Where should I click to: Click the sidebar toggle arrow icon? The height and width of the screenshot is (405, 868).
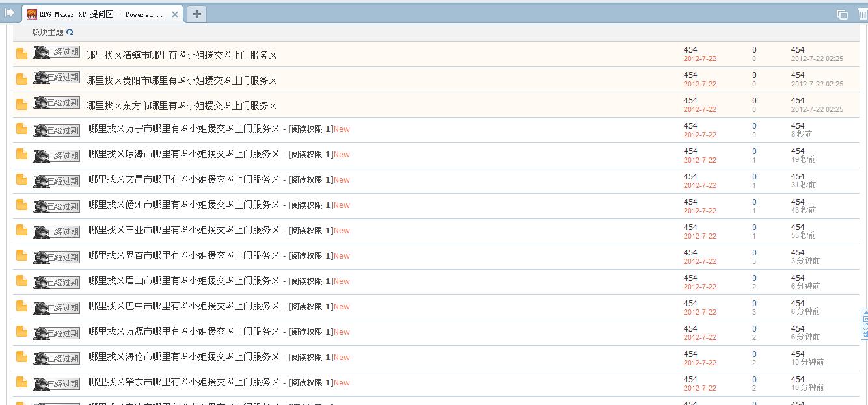coord(9,12)
